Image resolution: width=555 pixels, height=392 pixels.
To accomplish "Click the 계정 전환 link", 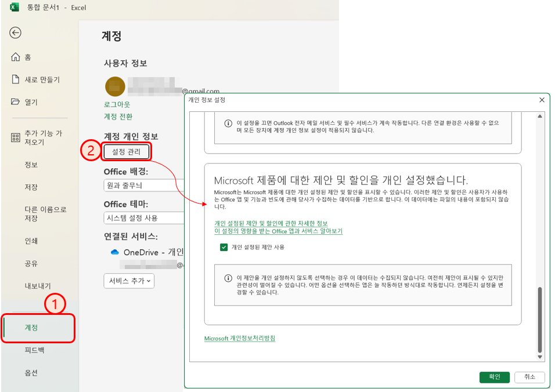I will coord(118,117).
